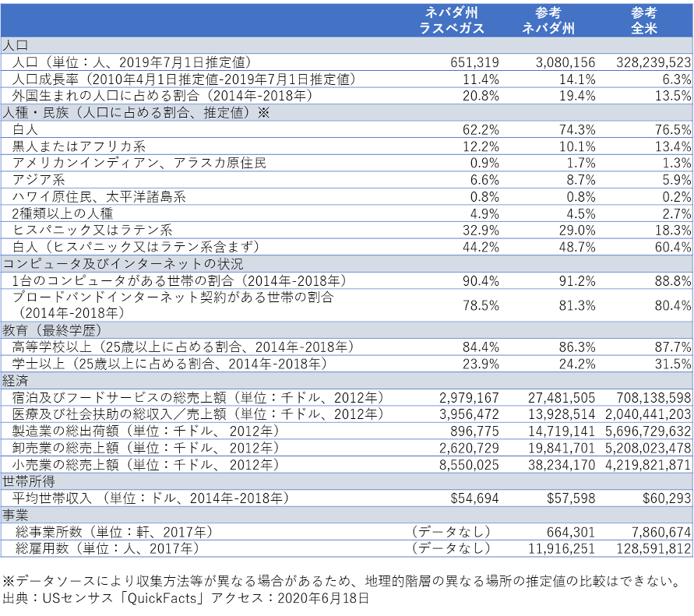This screenshot has width=694, height=616.
Task: Click the 事業 section heading
Action: 16,515
